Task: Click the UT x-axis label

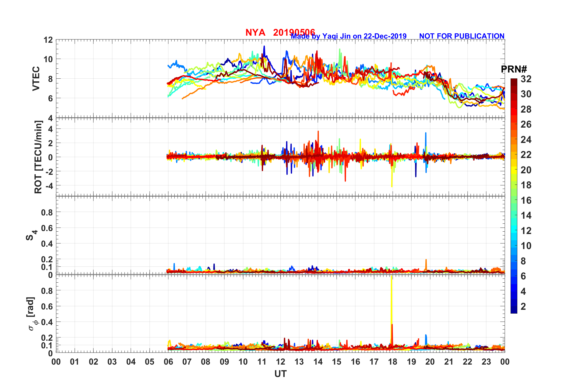Action: [x=280, y=374]
